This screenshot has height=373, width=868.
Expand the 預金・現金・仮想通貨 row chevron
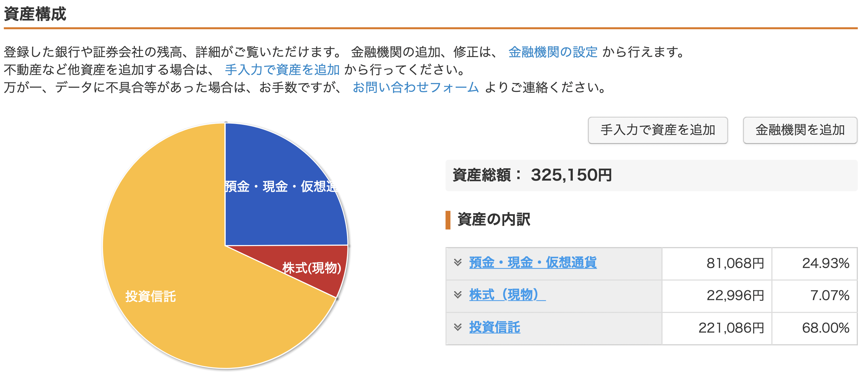click(457, 262)
